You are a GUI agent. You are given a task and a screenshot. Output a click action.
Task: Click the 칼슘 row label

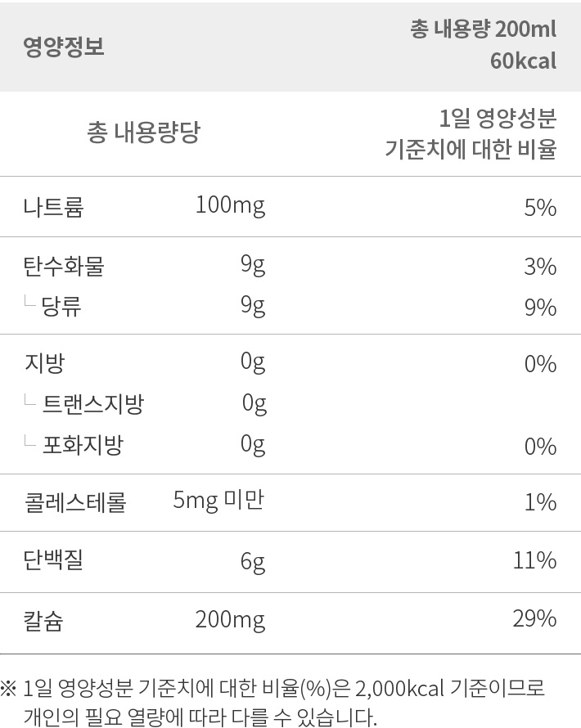[x=43, y=621]
